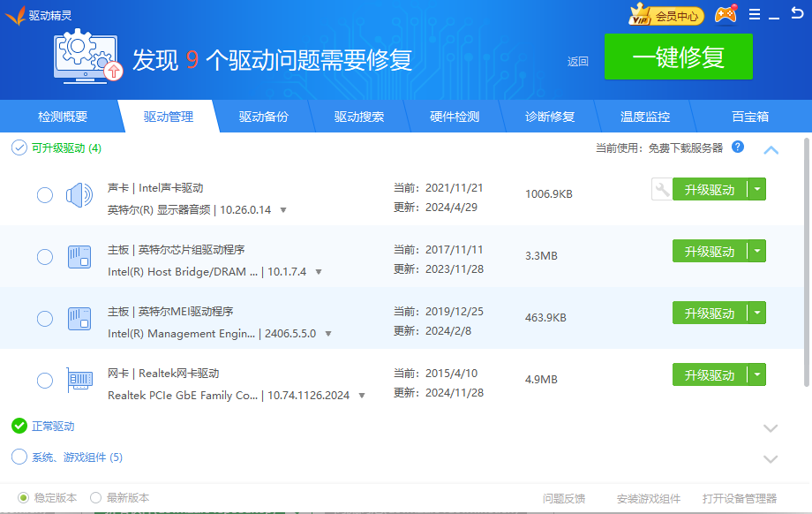The image size is (812, 514).
Task: Switch to the 硬件检测 tab
Action: 455,117
